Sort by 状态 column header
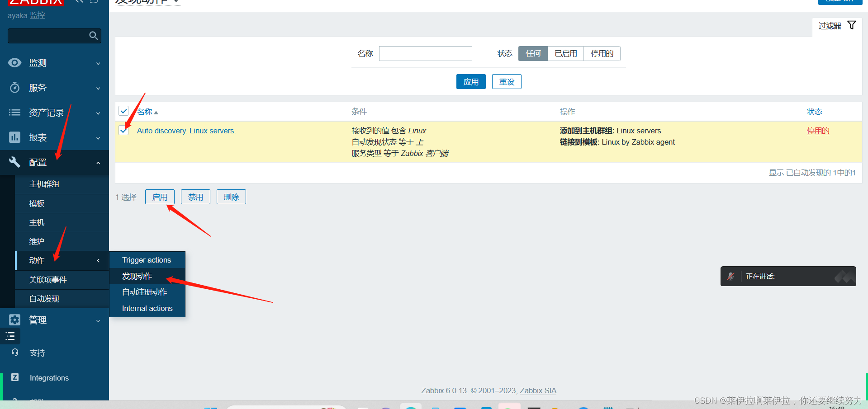 [814, 112]
